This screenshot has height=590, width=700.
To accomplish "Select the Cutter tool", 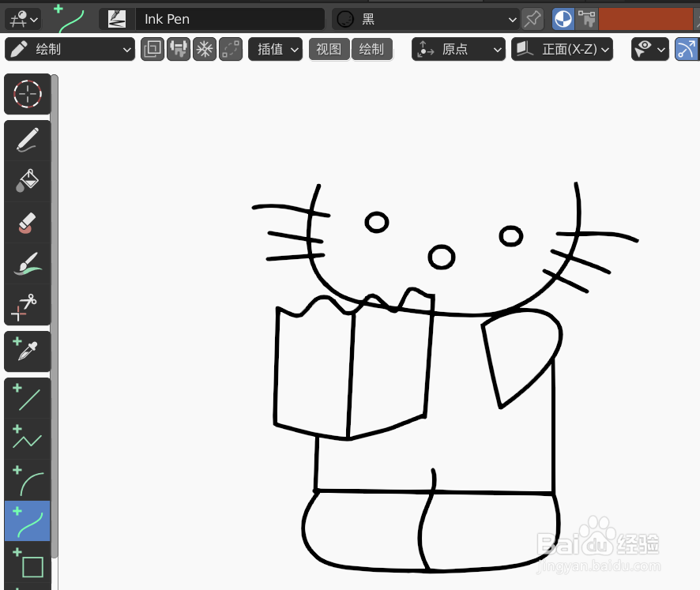I will pos(27,306).
